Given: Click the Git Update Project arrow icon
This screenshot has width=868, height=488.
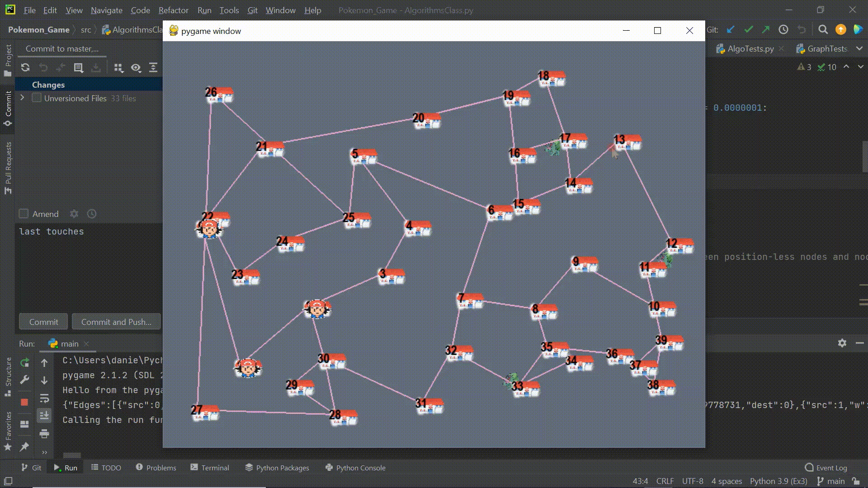Looking at the screenshot, I should pos(731,30).
